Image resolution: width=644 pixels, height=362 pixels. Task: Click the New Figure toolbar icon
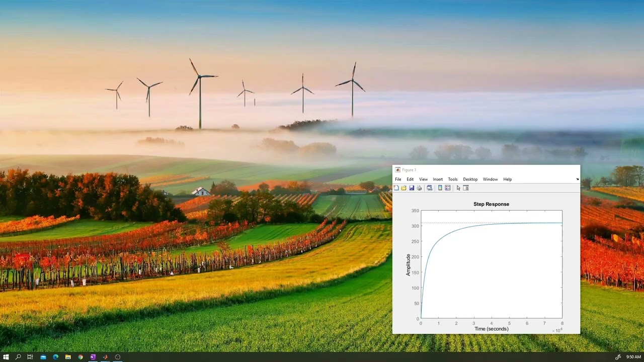click(396, 188)
